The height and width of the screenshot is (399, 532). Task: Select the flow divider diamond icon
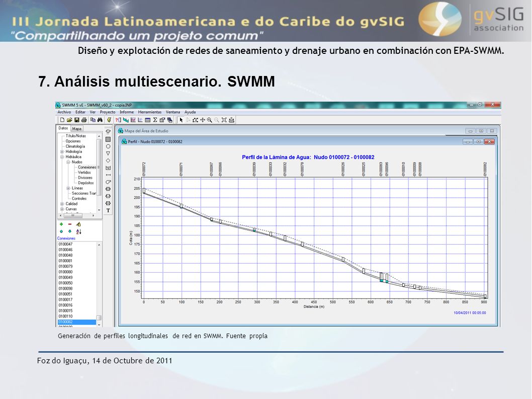[x=108, y=161]
